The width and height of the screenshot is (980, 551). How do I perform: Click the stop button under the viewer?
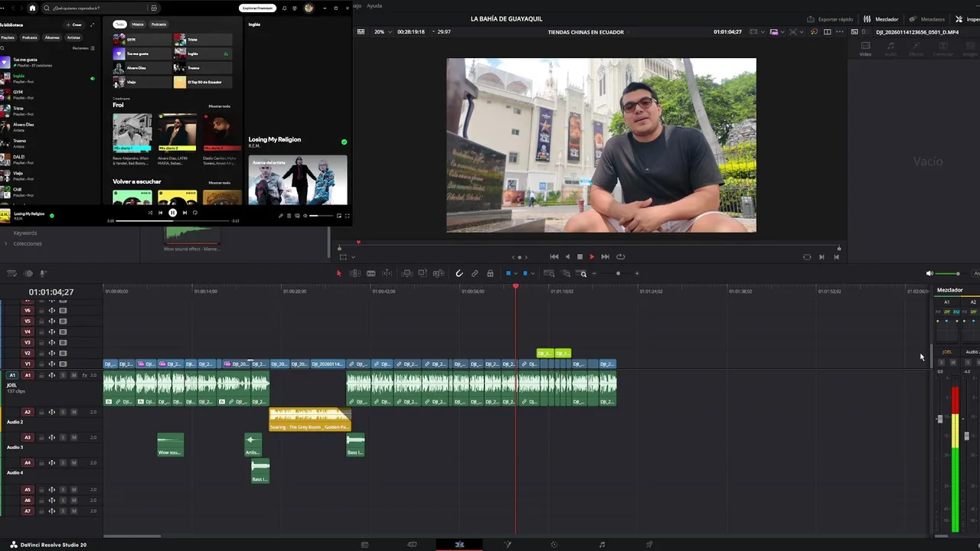coord(580,257)
